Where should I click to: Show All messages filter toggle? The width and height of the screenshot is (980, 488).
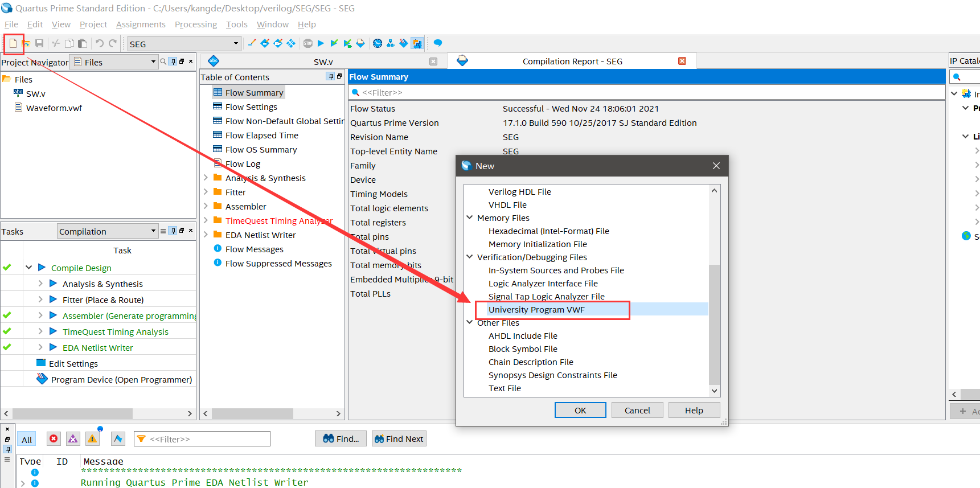click(27, 439)
